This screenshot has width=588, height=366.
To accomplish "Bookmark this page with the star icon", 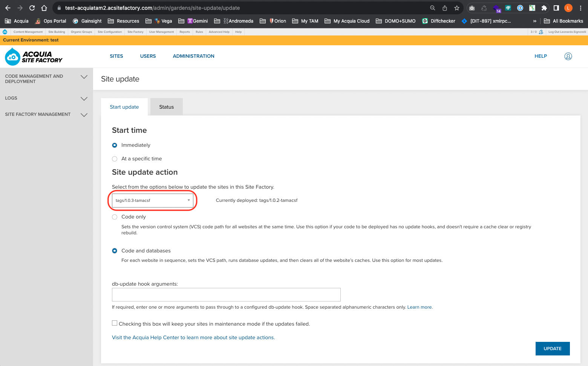I will (457, 8).
